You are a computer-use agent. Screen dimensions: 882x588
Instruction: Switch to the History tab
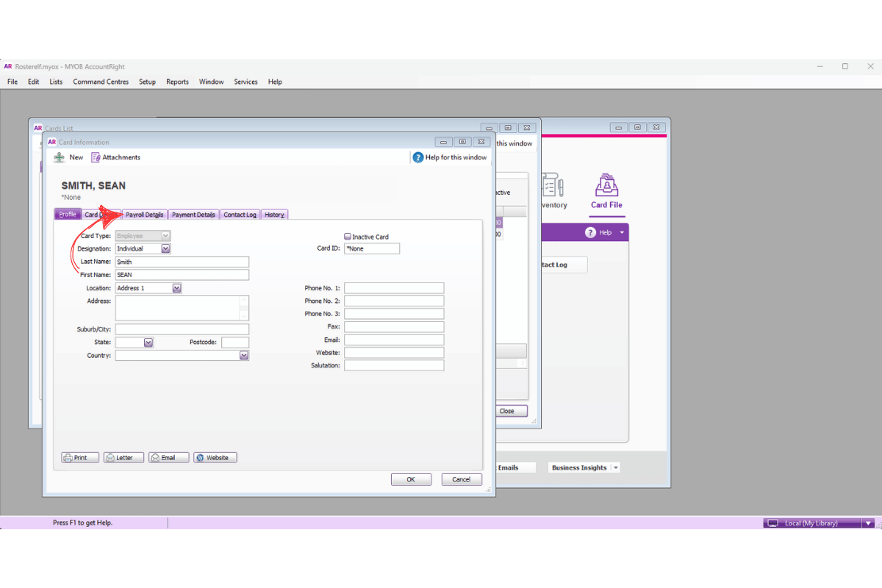pyautogui.click(x=274, y=215)
